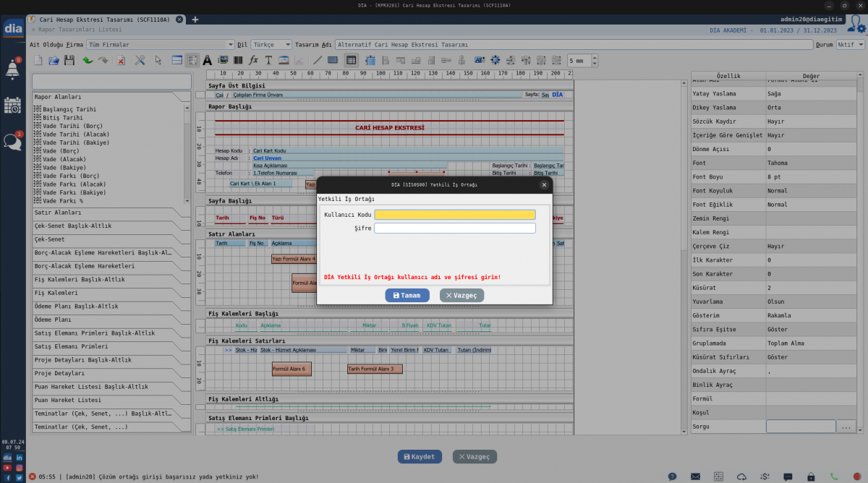This screenshot has height=483, width=868.
Task: Click the new document icon in toolbar
Action: point(38,60)
